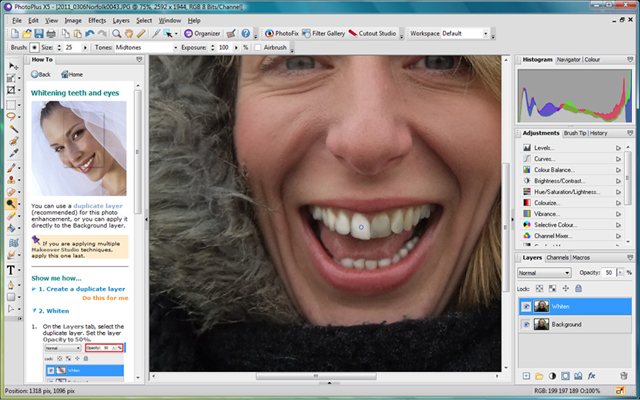The image size is (640, 400).
Task: Delete layer with the trash icon
Action: pyautogui.click(x=624, y=376)
